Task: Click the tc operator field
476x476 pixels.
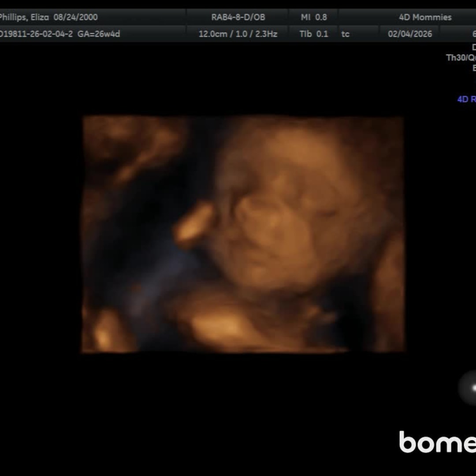Action: pyautogui.click(x=346, y=34)
